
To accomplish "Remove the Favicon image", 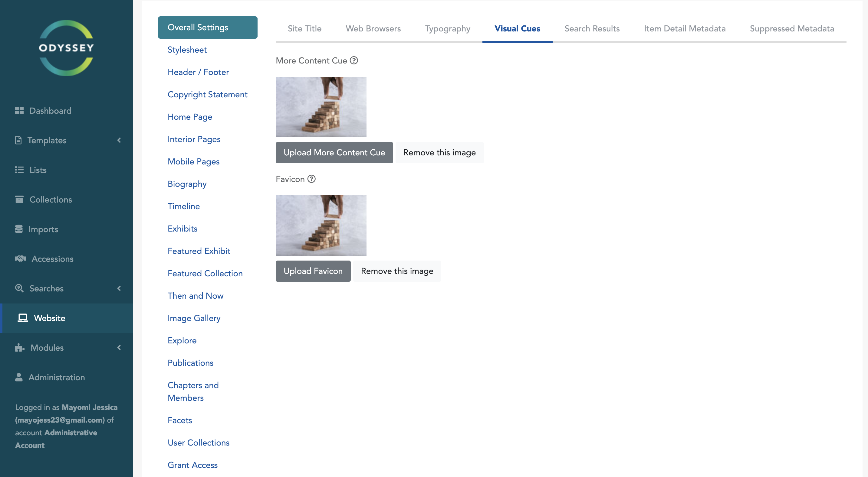I will click(x=396, y=271).
